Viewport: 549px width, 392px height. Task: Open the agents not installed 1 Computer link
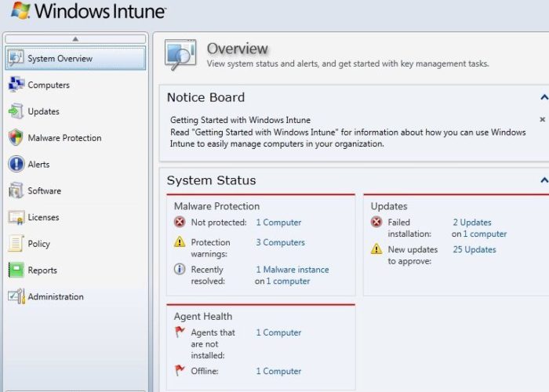click(278, 332)
